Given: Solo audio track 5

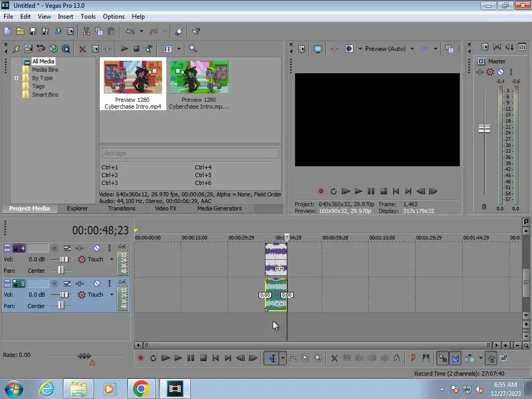Looking at the screenshot, I should pos(110,284).
